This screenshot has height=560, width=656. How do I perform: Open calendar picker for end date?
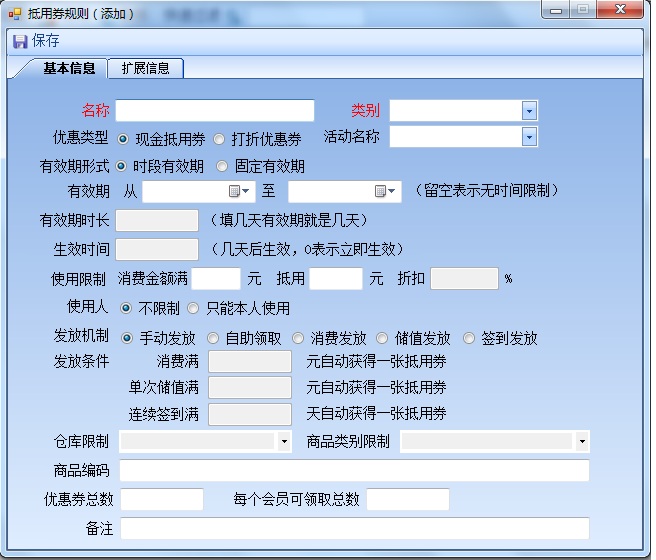(x=384, y=191)
